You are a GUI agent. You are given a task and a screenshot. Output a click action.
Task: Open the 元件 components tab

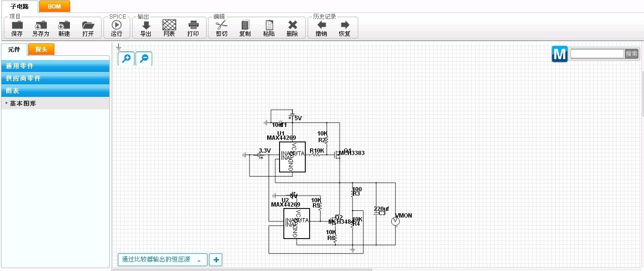(x=14, y=49)
